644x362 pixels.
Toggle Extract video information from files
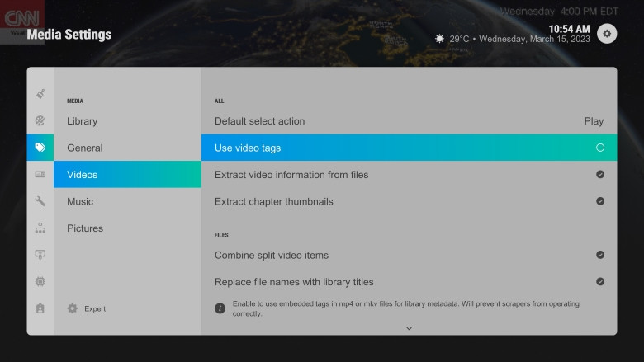tap(599, 175)
